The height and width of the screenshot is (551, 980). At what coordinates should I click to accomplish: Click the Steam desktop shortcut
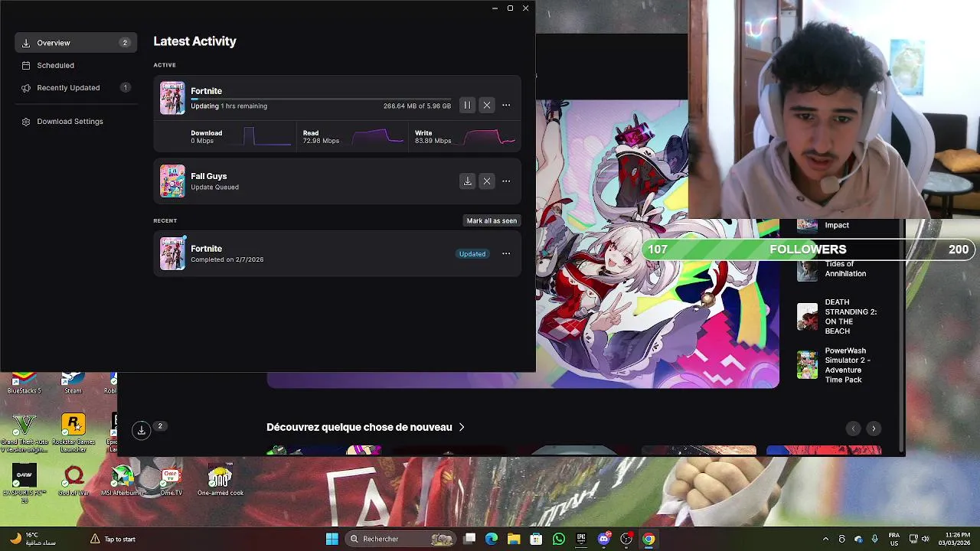coord(73,383)
